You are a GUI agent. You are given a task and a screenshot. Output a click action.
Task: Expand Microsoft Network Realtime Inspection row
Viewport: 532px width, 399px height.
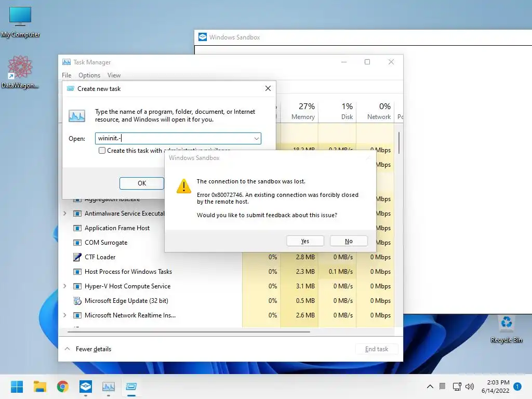(65, 315)
